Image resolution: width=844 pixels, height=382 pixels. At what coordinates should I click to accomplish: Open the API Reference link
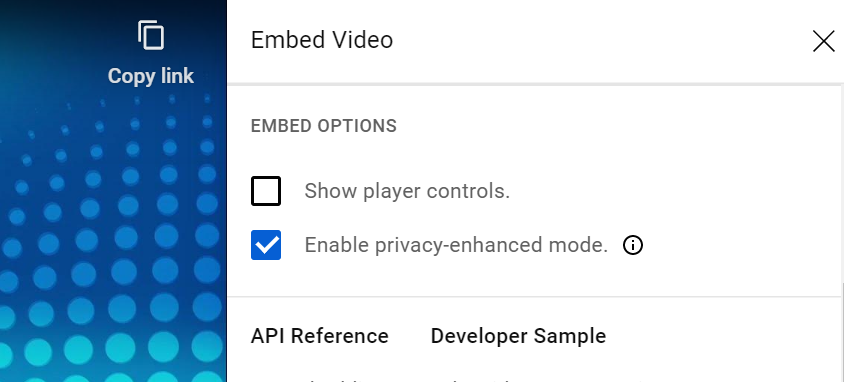[320, 336]
